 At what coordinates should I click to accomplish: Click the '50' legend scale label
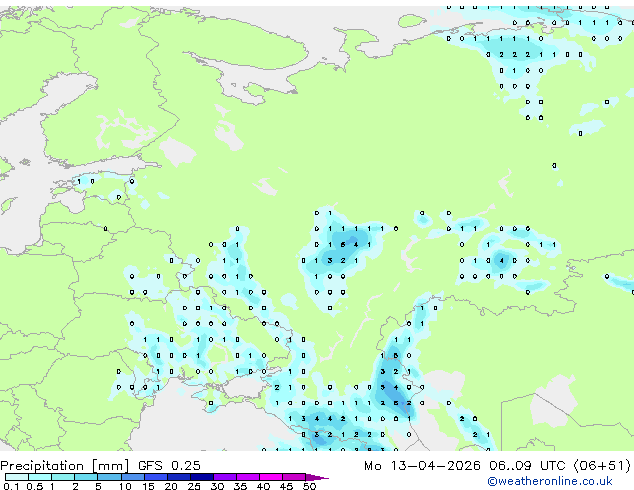pos(309,486)
